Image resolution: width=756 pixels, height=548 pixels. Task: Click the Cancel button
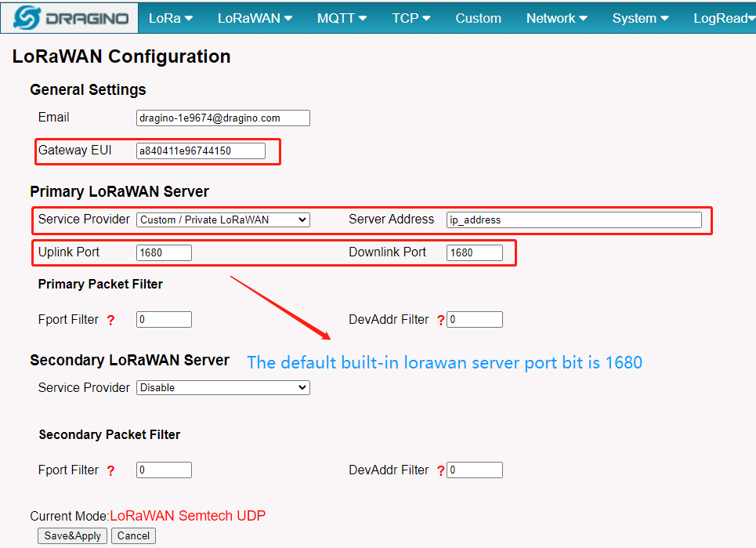[x=133, y=536]
